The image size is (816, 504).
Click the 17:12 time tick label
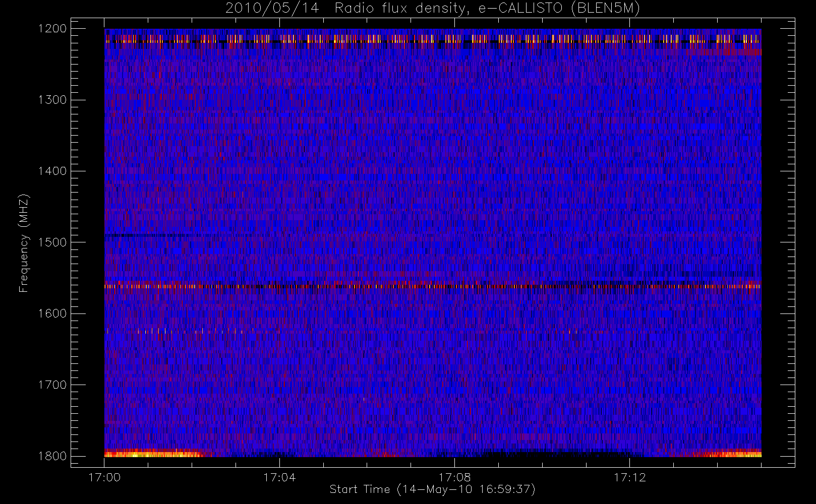(629, 477)
